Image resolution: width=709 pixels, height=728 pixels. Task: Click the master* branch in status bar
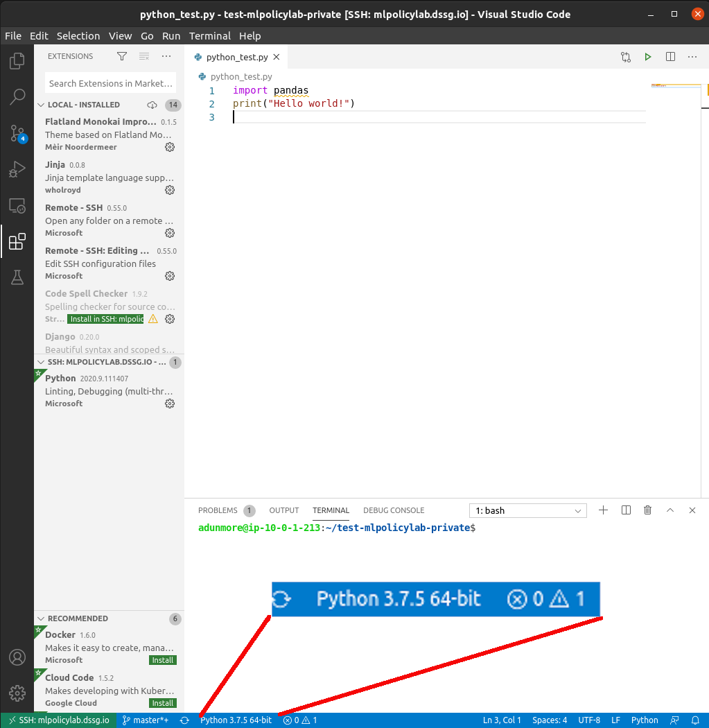click(x=146, y=720)
